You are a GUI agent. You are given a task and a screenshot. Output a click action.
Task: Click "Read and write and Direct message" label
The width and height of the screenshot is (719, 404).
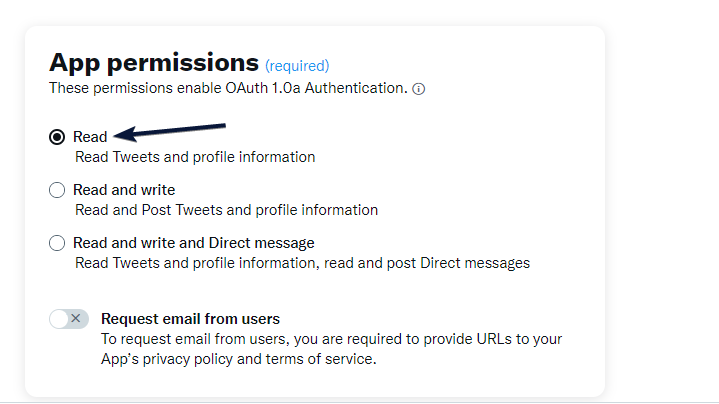(194, 243)
